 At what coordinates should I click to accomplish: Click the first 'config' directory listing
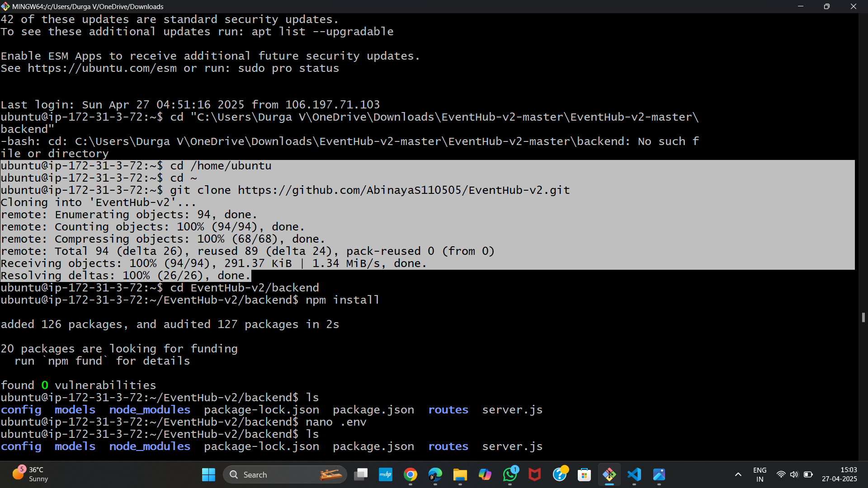(21, 410)
